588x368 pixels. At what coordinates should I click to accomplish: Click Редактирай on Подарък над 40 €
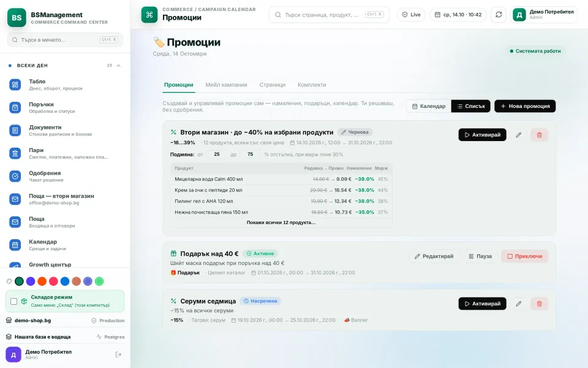pyautogui.click(x=434, y=256)
